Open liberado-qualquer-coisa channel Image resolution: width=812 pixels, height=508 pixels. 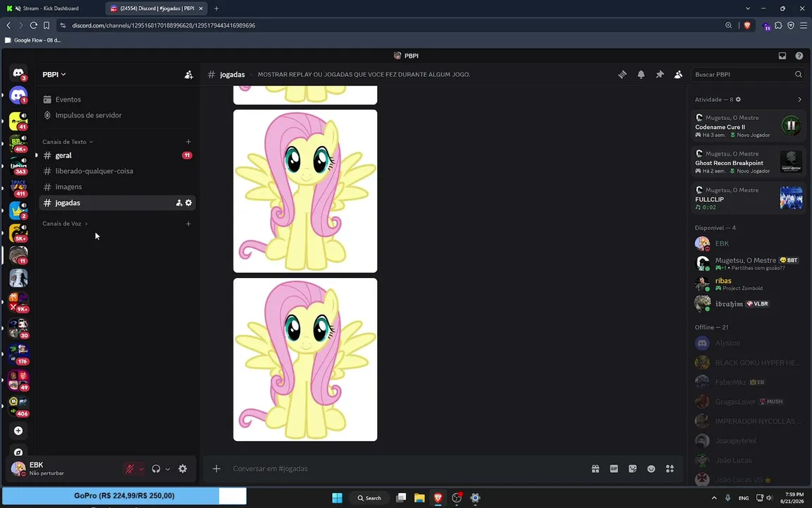[x=117, y=171]
